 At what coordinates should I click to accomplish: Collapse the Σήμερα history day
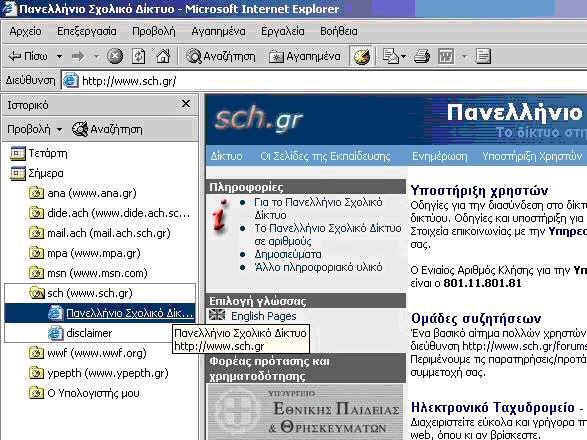pyautogui.click(x=37, y=173)
